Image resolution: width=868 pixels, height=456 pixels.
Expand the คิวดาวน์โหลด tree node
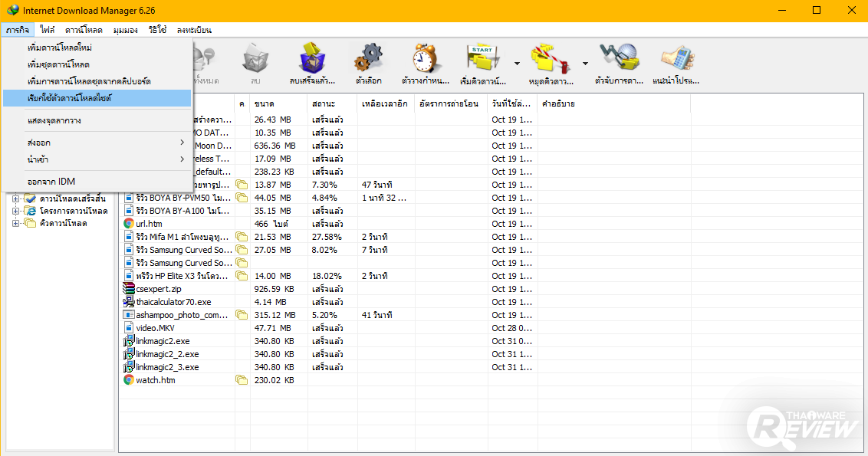click(15, 224)
